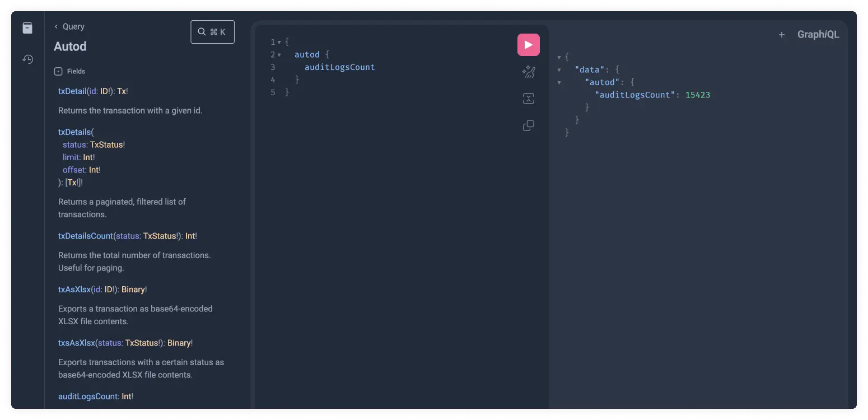Image resolution: width=868 pixels, height=420 pixels.
Task: Copy the query with the copy icon
Action: point(528,125)
